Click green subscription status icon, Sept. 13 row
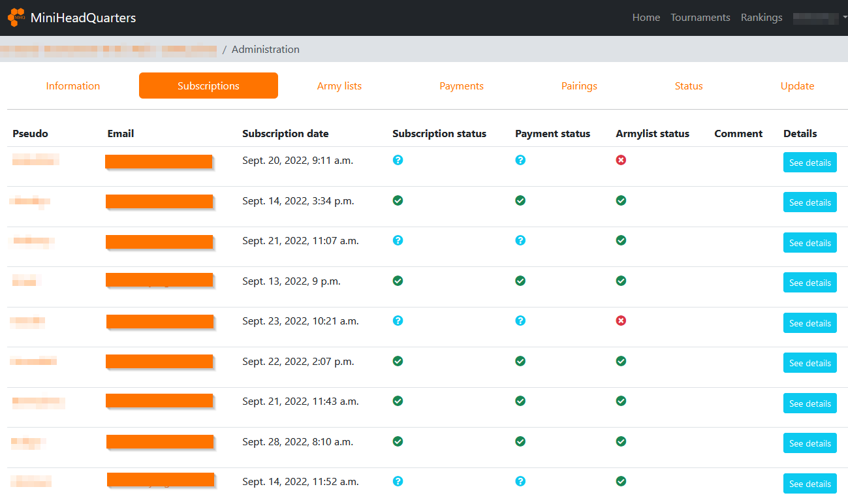 tap(398, 281)
